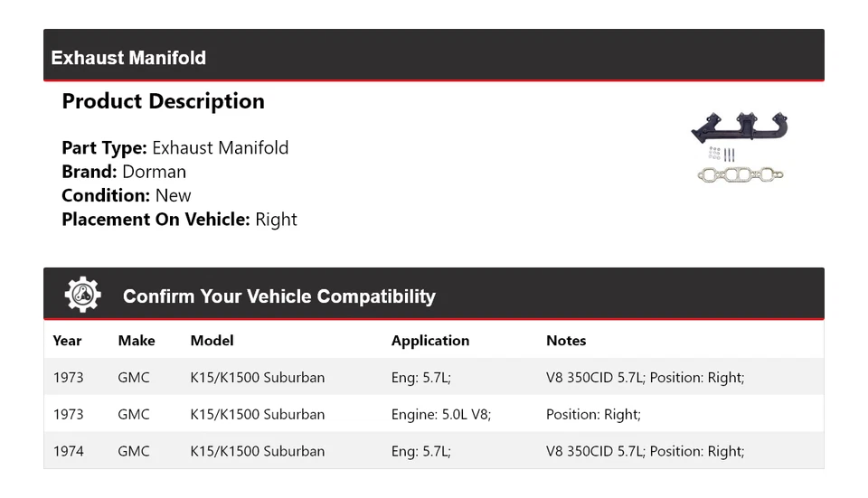
Task: Click the Notes column header
Action: [566, 341]
